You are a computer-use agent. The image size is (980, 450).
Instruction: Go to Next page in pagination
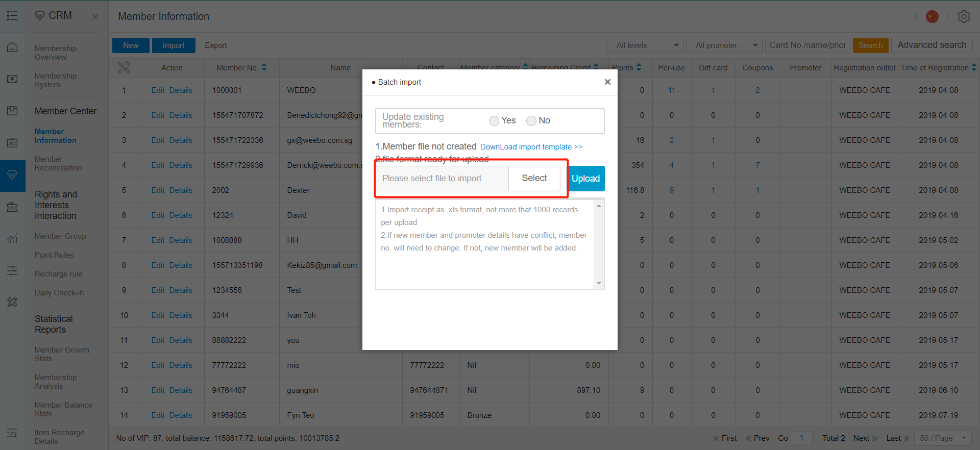click(865, 438)
